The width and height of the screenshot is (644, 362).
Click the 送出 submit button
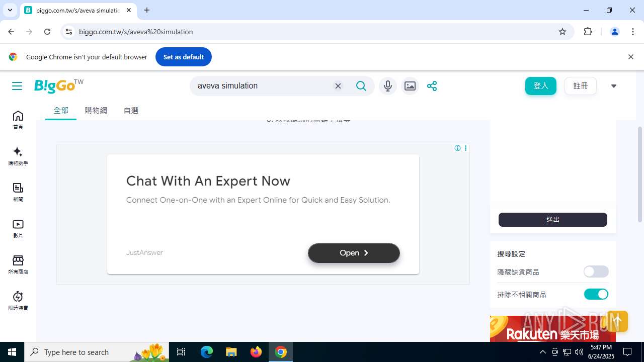pyautogui.click(x=553, y=220)
